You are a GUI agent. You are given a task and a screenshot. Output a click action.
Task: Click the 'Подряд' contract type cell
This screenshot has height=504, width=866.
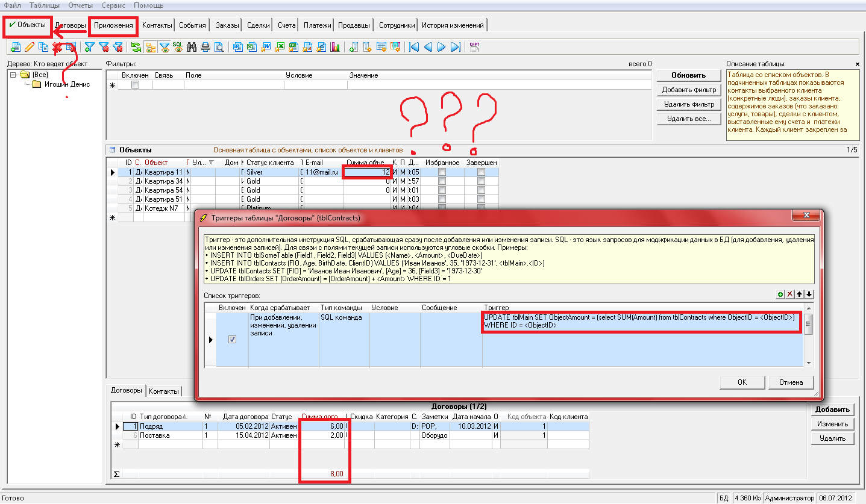(x=170, y=426)
